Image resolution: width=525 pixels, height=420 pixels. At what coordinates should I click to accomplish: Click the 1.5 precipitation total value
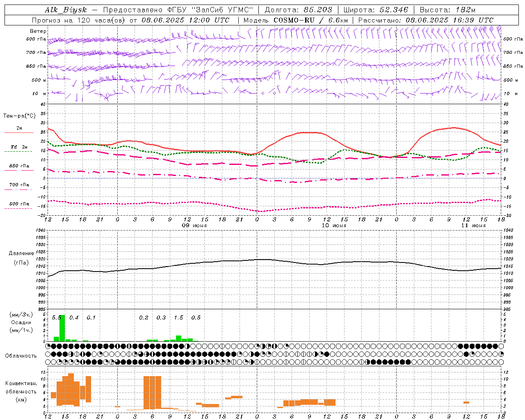tap(178, 318)
